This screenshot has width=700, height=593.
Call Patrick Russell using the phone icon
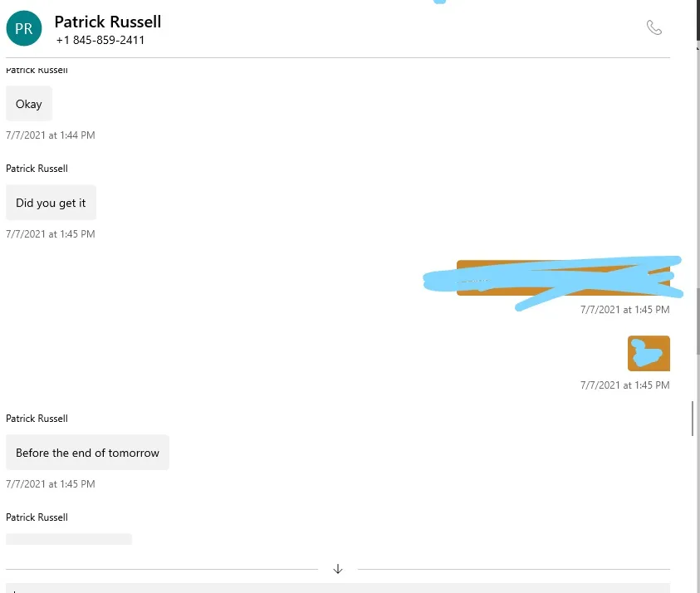(654, 27)
